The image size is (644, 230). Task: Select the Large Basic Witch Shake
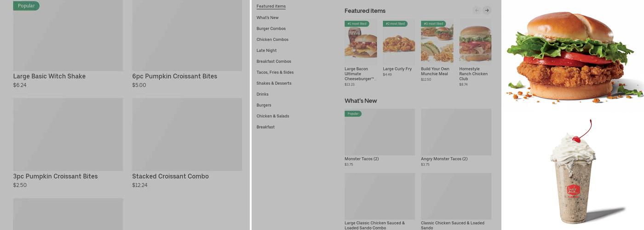pyautogui.click(x=68, y=37)
